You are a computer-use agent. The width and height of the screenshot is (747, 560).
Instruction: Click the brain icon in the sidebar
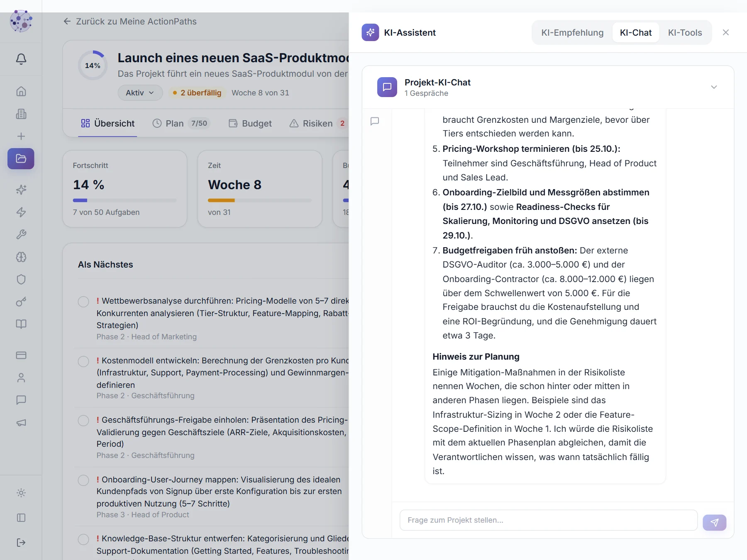[x=21, y=257]
